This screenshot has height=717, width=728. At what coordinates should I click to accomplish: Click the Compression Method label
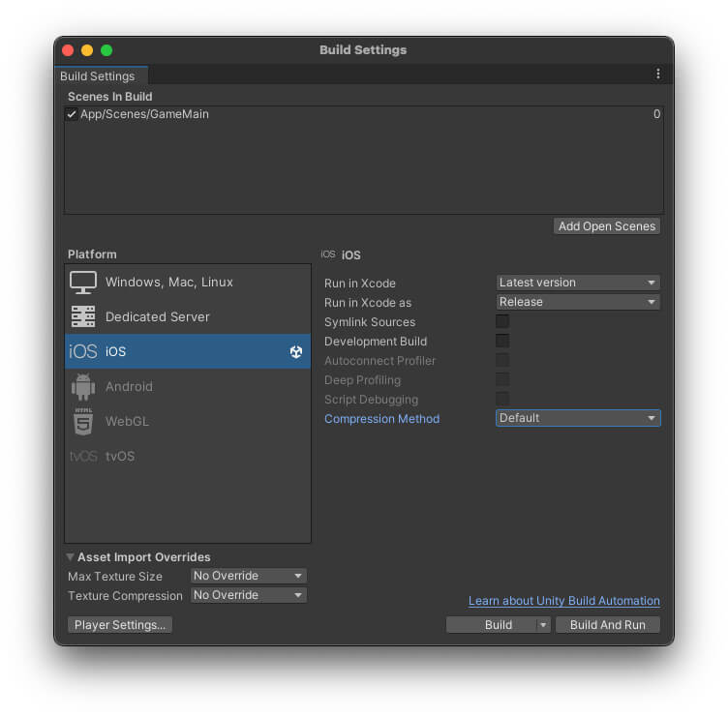tap(381, 419)
